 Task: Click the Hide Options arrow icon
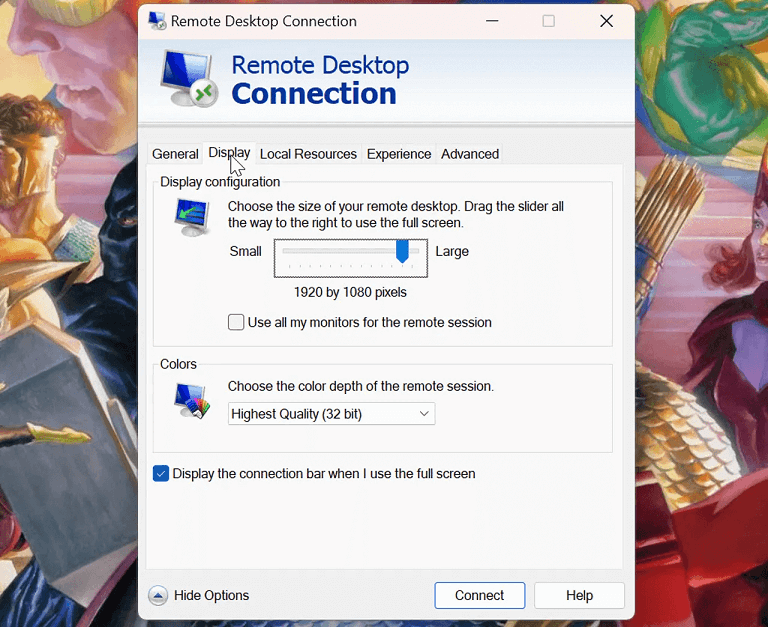pos(158,596)
